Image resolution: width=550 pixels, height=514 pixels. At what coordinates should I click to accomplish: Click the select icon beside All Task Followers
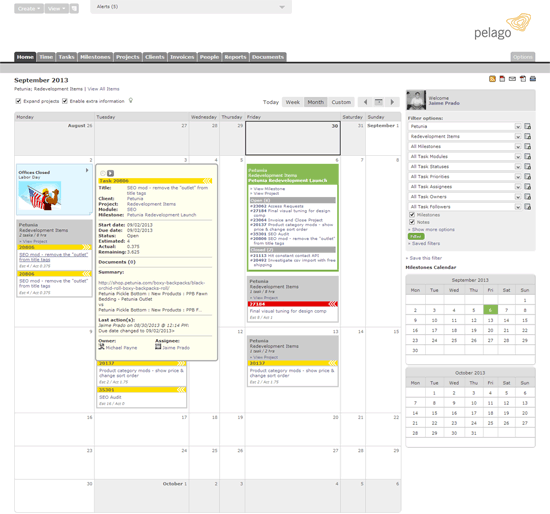[527, 207]
